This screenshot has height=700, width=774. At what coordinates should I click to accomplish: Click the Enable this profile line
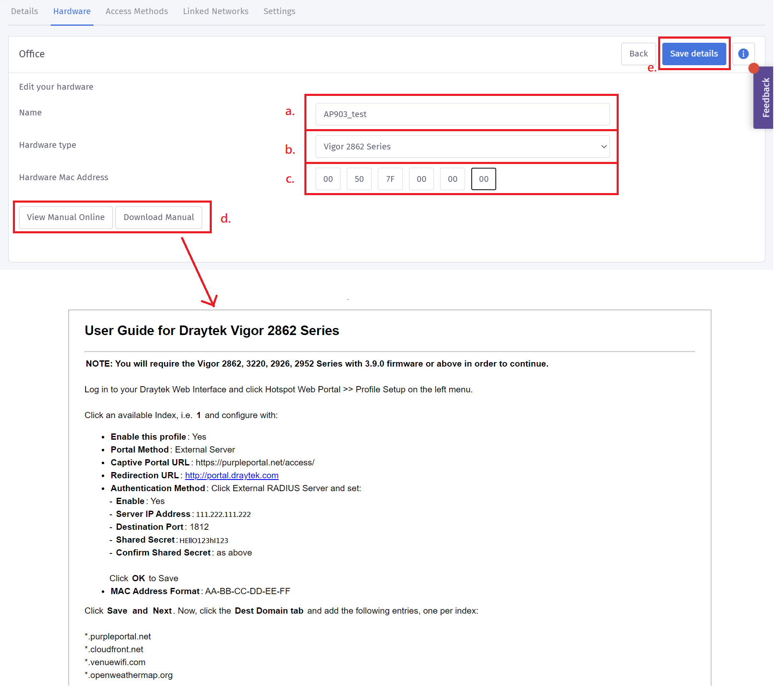(x=159, y=437)
